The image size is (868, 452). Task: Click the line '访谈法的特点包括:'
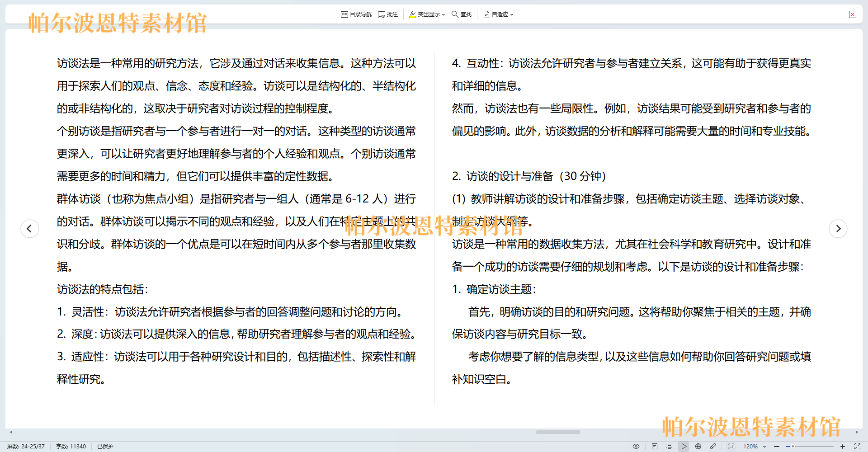(x=103, y=289)
